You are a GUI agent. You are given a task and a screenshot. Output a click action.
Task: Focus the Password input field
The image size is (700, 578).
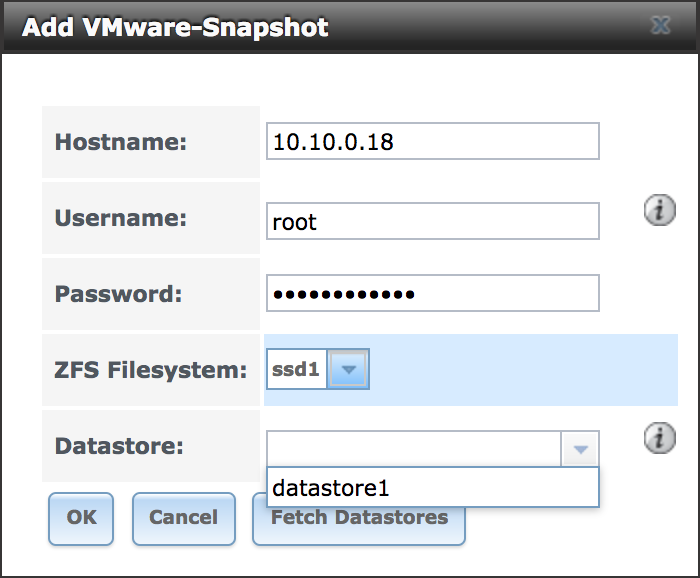click(x=433, y=293)
